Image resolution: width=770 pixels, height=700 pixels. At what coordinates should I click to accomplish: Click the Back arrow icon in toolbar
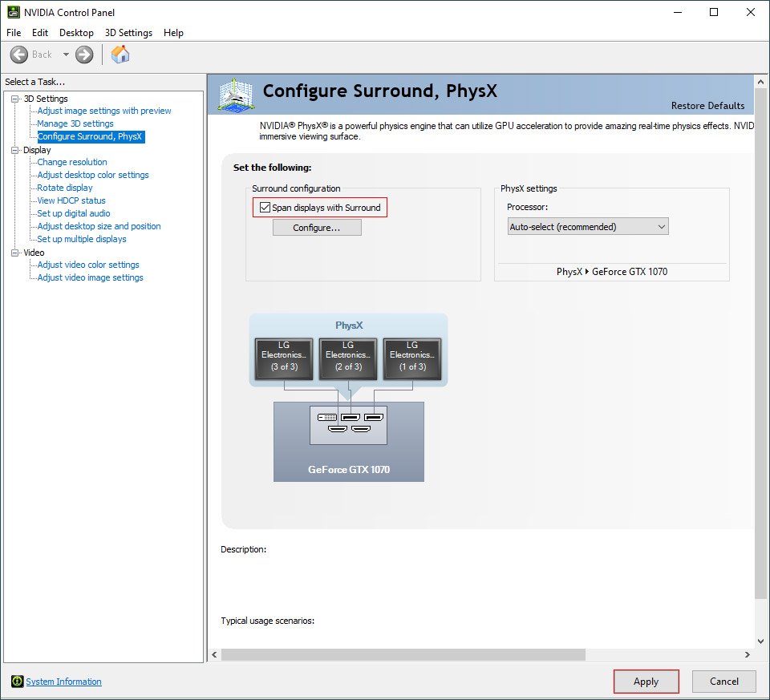tap(19, 55)
